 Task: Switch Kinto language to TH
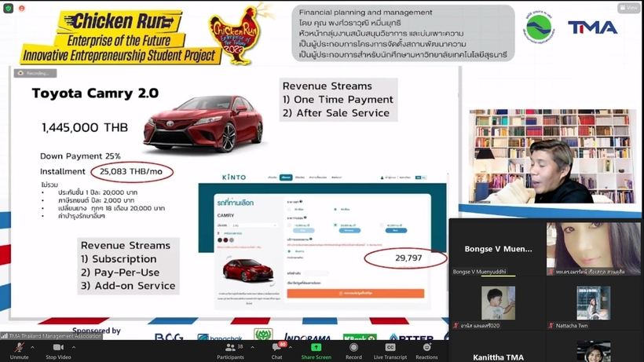point(418,177)
